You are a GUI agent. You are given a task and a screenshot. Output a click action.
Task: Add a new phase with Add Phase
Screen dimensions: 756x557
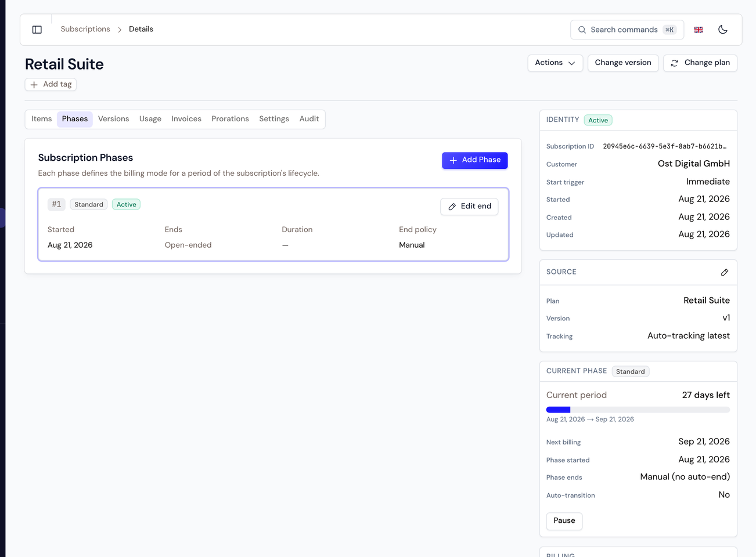pyautogui.click(x=475, y=160)
